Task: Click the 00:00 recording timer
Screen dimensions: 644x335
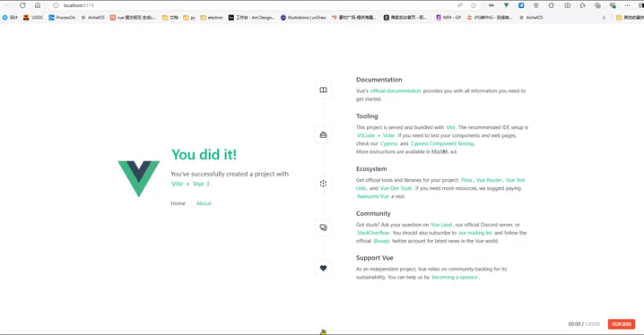Action: pos(574,324)
